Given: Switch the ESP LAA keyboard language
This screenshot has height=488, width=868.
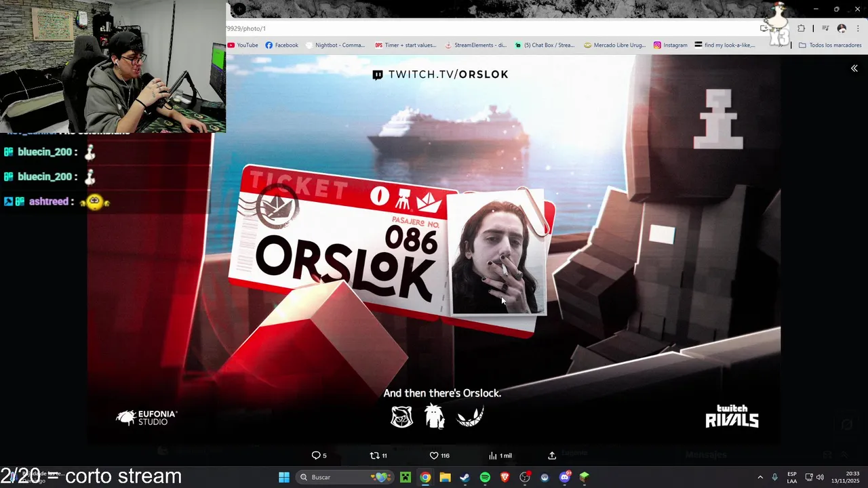Looking at the screenshot, I should pos(792,477).
